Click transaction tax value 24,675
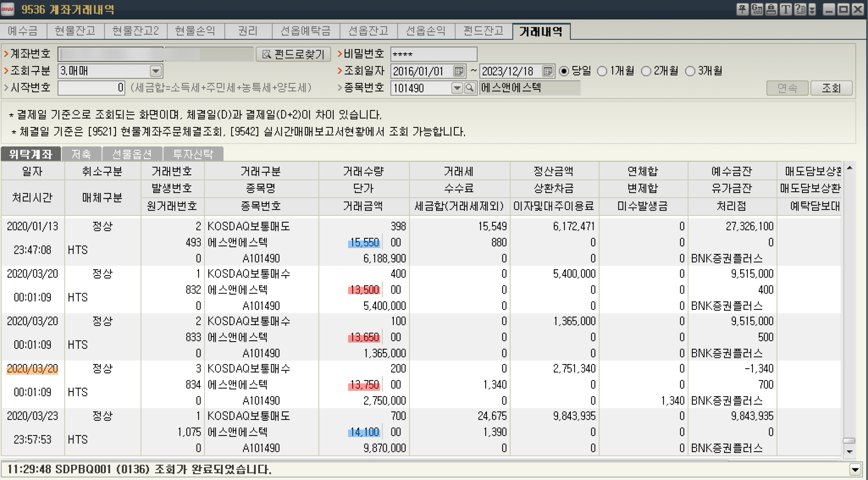868x480 pixels. pyautogui.click(x=492, y=416)
